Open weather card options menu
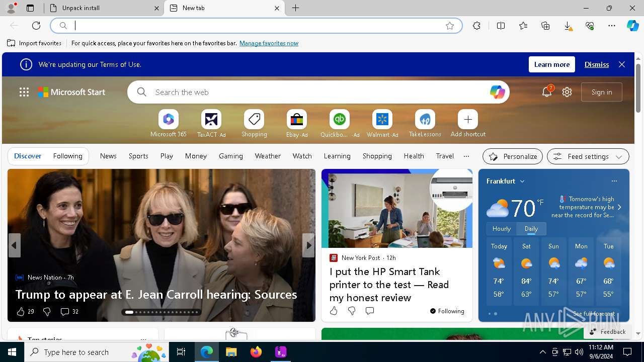This screenshot has height=362, width=644. coord(614,181)
